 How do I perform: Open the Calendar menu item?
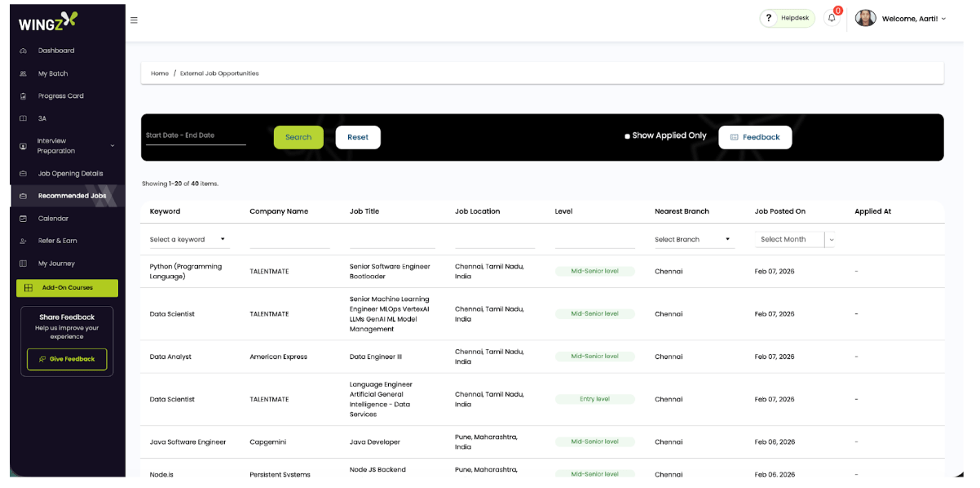[x=53, y=219]
